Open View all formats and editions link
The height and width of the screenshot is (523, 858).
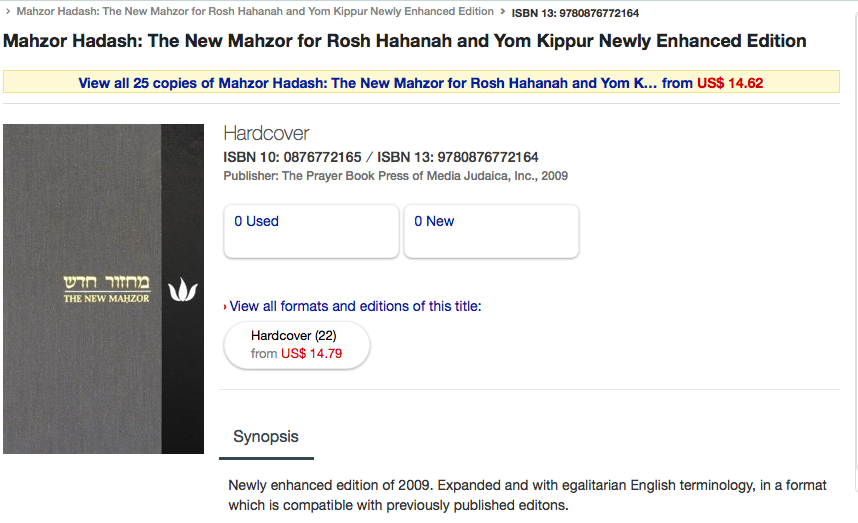tap(355, 306)
